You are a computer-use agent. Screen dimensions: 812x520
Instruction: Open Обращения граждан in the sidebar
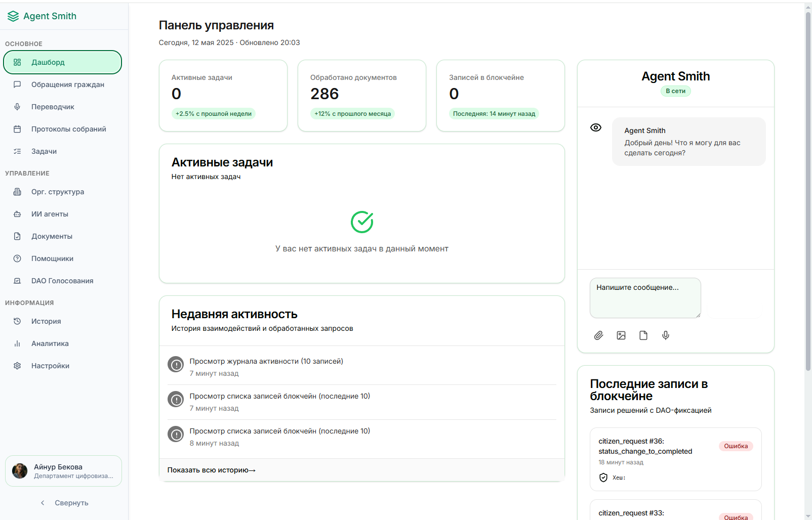[x=67, y=84]
